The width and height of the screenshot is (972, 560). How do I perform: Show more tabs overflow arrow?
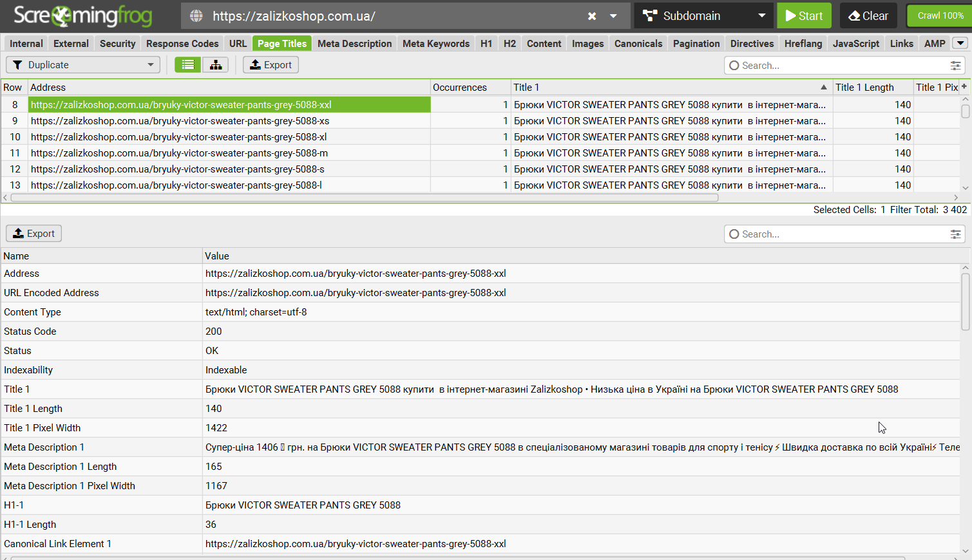pyautogui.click(x=960, y=43)
